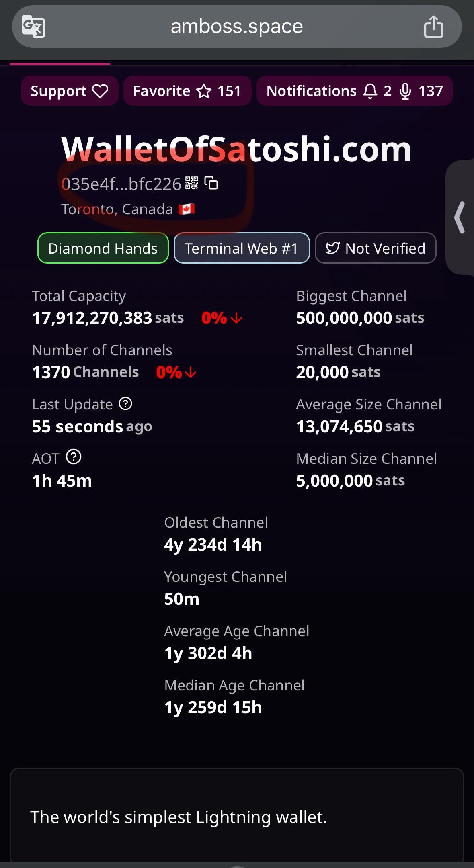The image size is (474, 868).
Task: Open the Terminal Web #1 badge
Action: pos(242,248)
